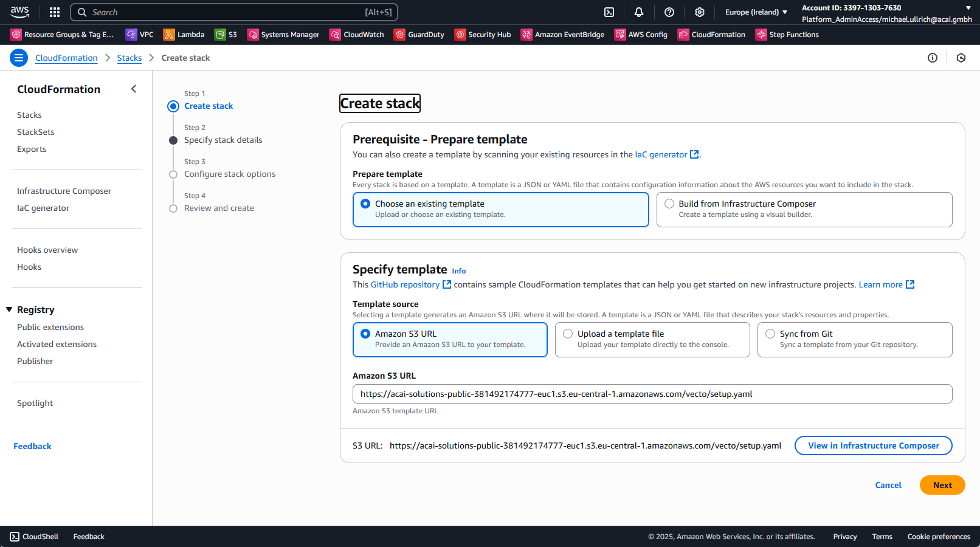Click the Cancel button
The width and height of the screenshot is (980, 547).
pos(888,485)
